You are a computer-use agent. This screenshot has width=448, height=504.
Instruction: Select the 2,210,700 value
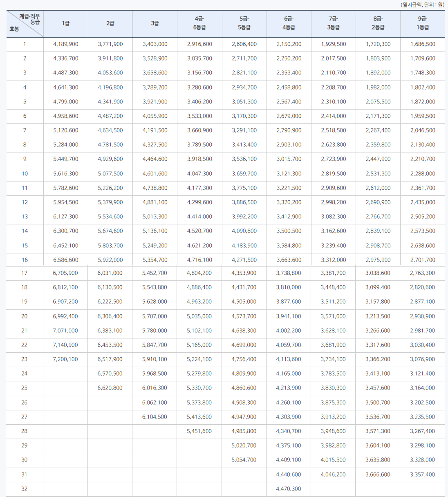(423, 159)
